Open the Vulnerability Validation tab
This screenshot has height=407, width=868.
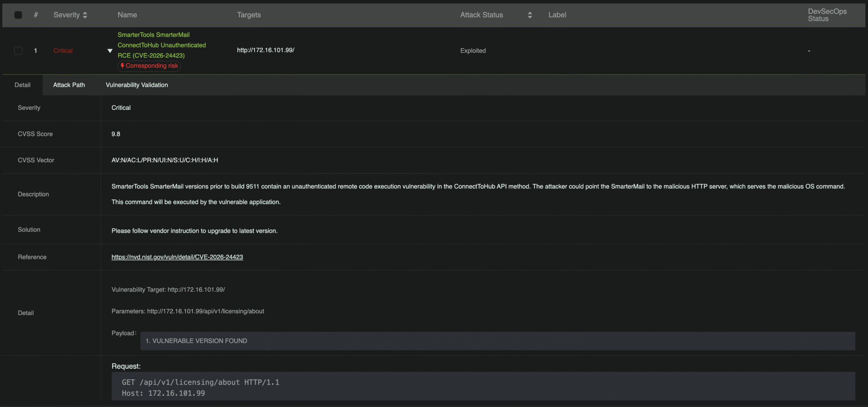click(137, 85)
